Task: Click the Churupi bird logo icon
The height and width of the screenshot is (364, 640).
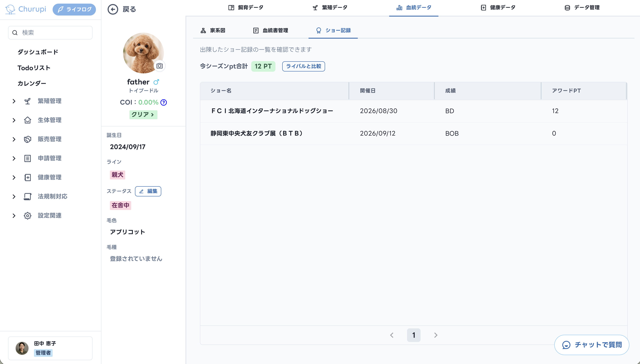Action: coord(10,9)
